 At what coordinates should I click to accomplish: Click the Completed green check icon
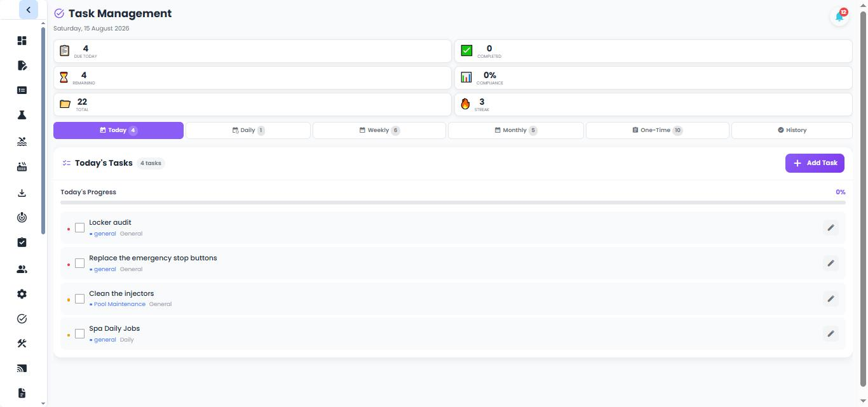466,50
